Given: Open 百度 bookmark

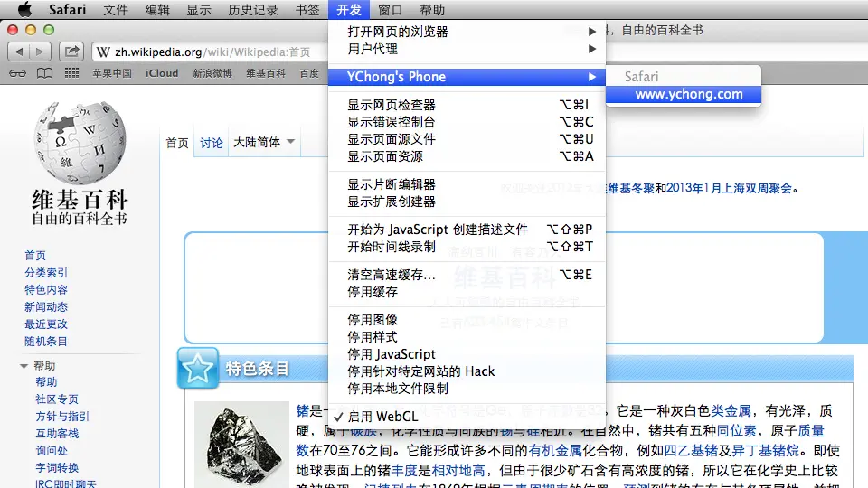Looking at the screenshot, I should 309,73.
